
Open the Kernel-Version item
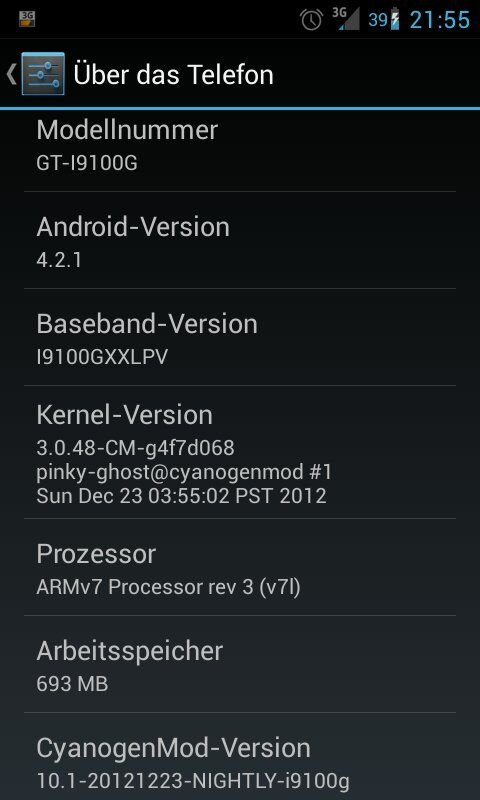coord(240,453)
